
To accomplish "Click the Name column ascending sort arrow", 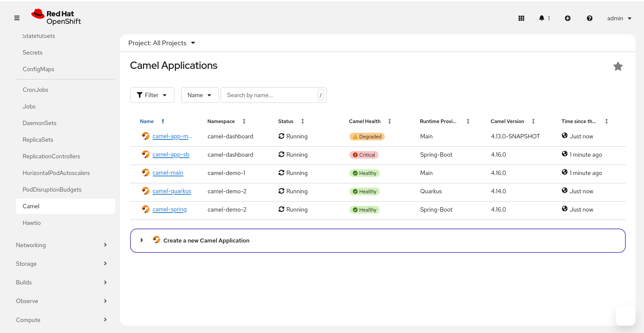I will click(x=163, y=121).
